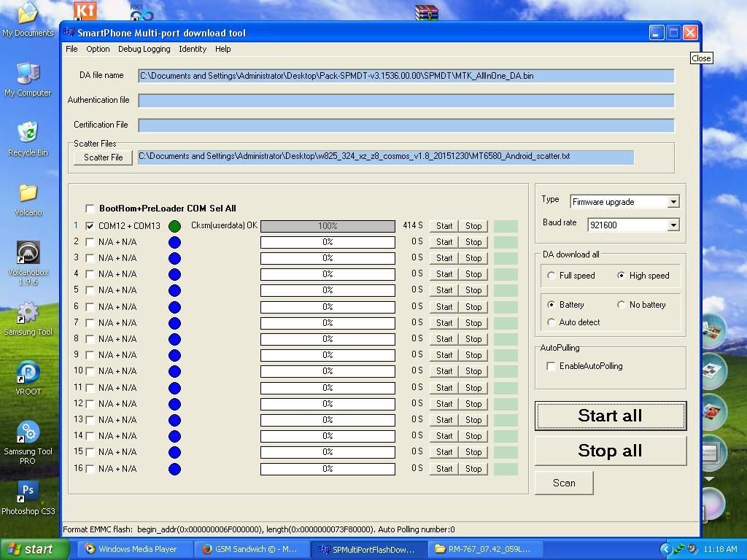Click the blue status indicator in row 2
Viewport: 747px width, 560px height.
click(x=175, y=242)
